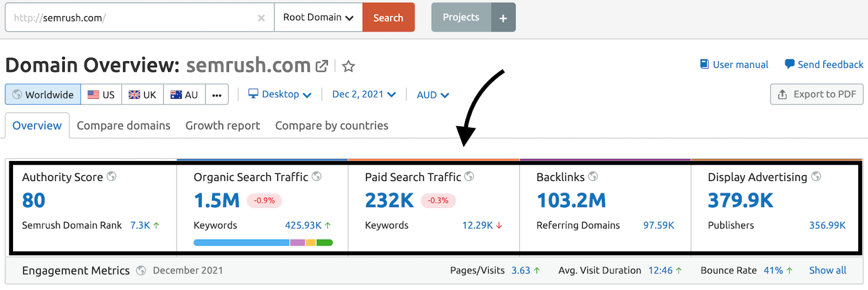This screenshot has width=868, height=290.
Task: Switch to the Overview tab
Action: [x=37, y=126]
